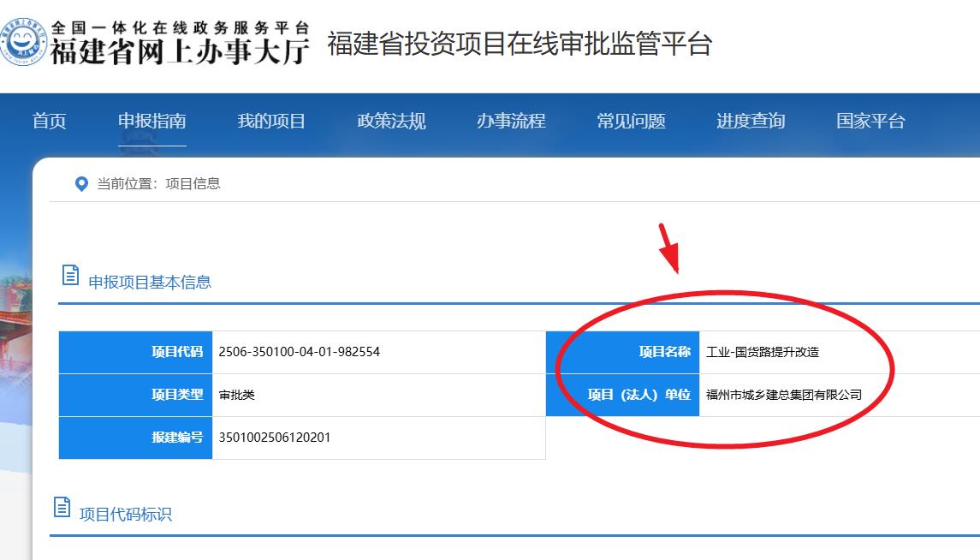Open the 办事流程 menu item
Image resolution: width=980 pixels, height=560 pixels.
[x=511, y=121]
